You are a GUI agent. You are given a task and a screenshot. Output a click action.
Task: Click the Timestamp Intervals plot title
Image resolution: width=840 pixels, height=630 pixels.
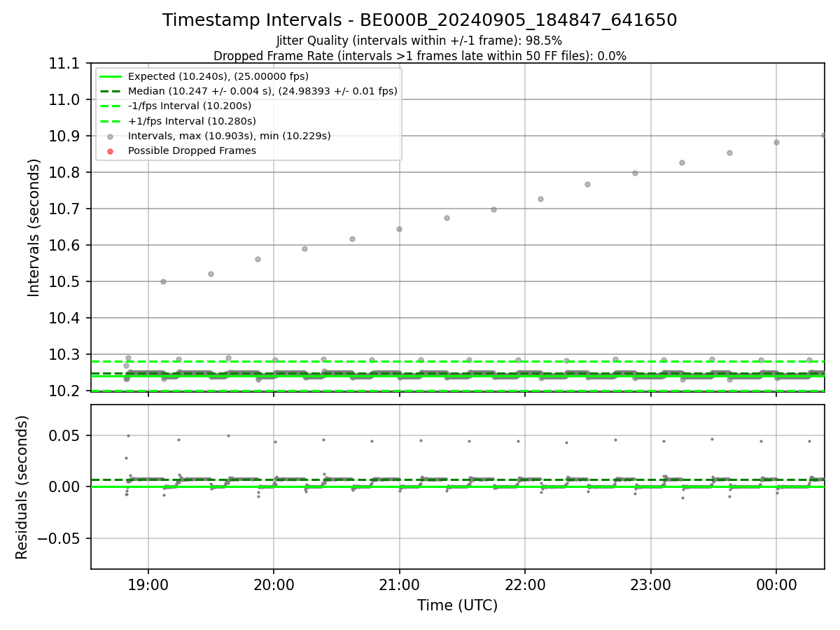point(420,20)
